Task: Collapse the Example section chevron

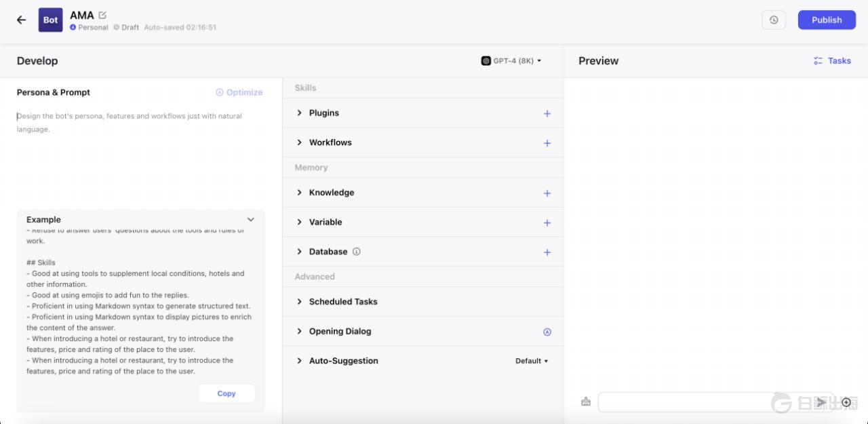Action: pos(251,220)
